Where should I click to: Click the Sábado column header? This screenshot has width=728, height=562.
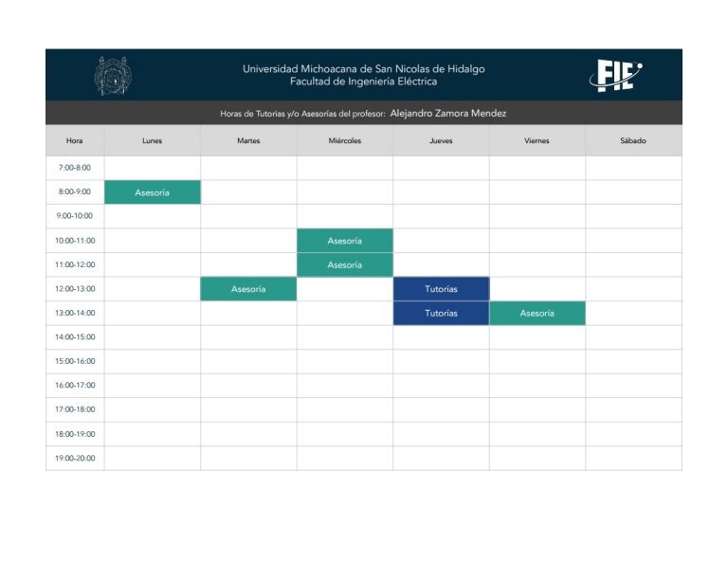(633, 140)
